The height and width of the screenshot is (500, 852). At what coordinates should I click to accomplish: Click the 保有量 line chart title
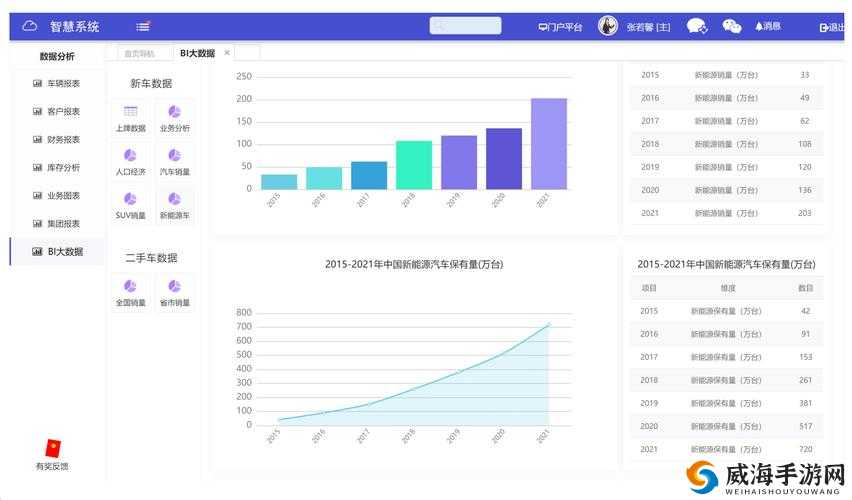pyautogui.click(x=414, y=264)
